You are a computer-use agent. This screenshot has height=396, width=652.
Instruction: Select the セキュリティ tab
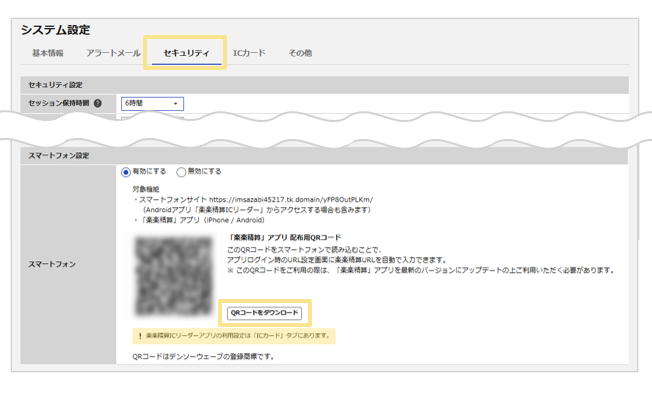(186, 53)
